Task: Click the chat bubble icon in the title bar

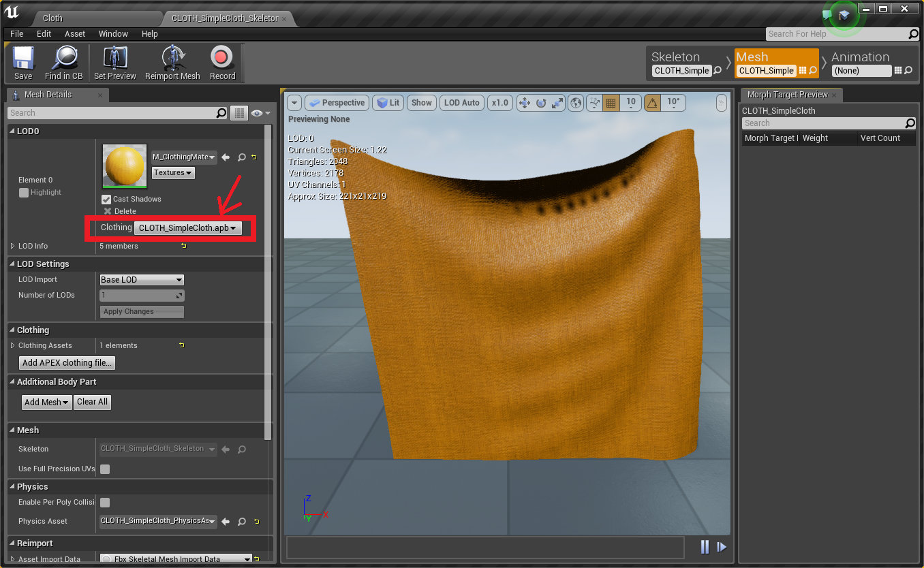Action: pyautogui.click(x=827, y=14)
